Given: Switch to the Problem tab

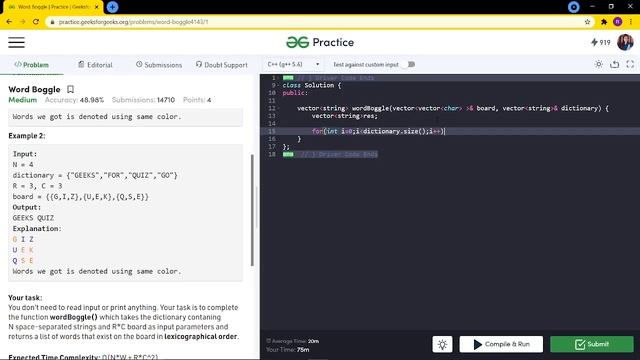Looking at the screenshot, I should tap(31, 65).
